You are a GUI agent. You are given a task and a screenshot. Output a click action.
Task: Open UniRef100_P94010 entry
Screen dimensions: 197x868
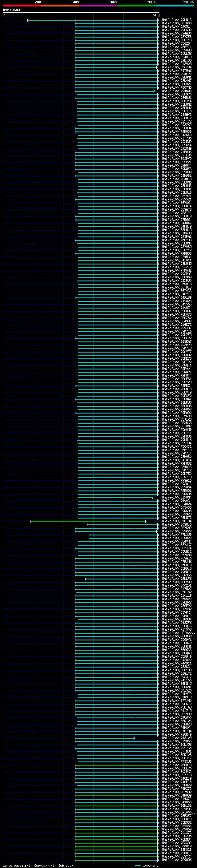(x=177, y=57)
